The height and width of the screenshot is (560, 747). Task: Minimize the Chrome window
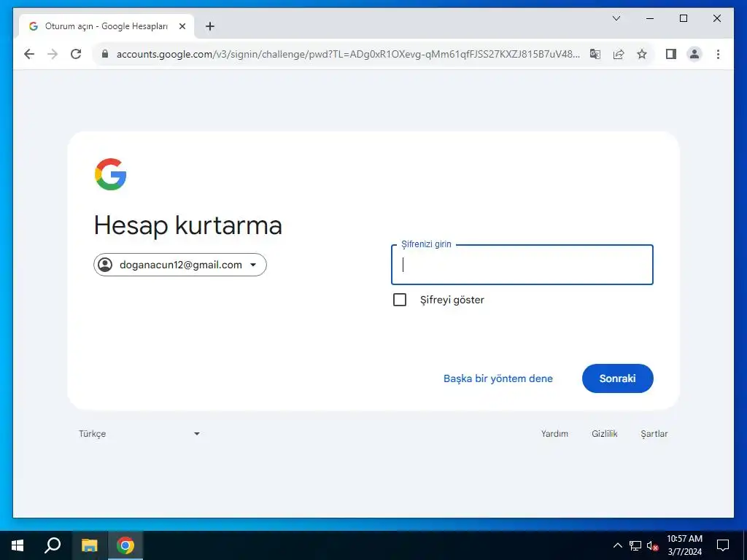point(650,18)
